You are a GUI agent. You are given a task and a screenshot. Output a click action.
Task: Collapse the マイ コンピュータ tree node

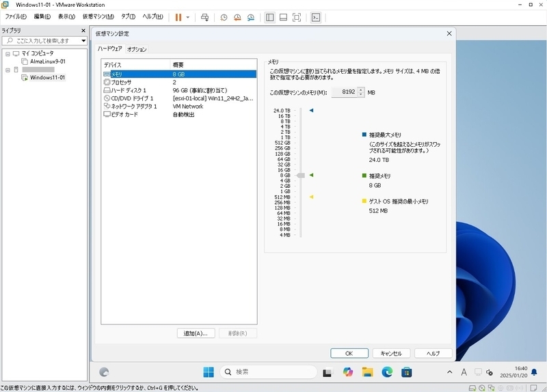(8, 54)
